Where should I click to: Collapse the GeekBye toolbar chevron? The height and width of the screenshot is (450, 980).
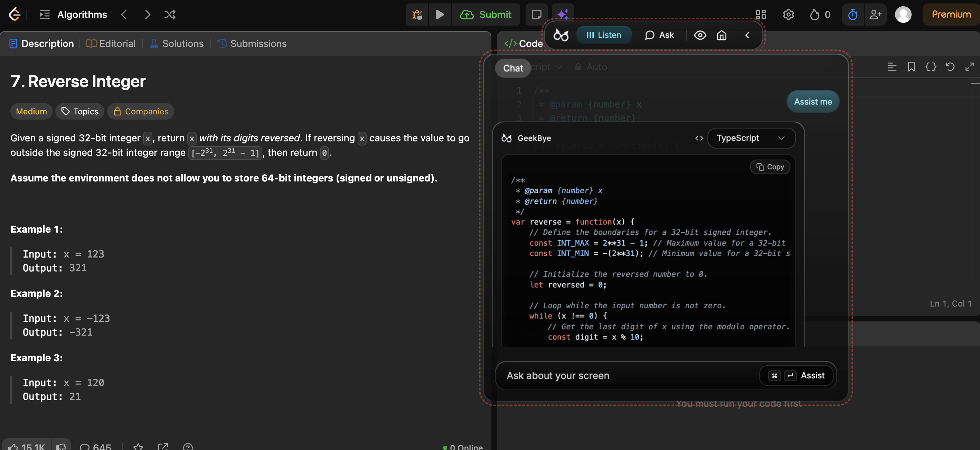pyautogui.click(x=747, y=35)
